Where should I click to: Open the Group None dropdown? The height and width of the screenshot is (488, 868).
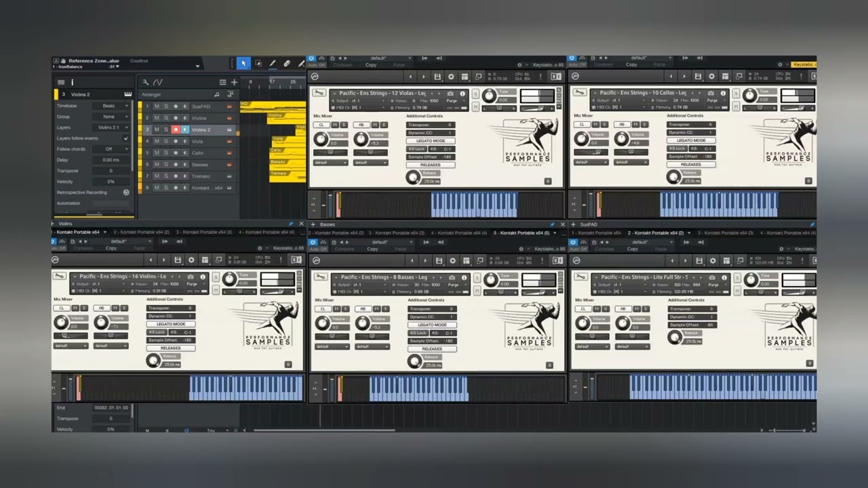tap(111, 117)
